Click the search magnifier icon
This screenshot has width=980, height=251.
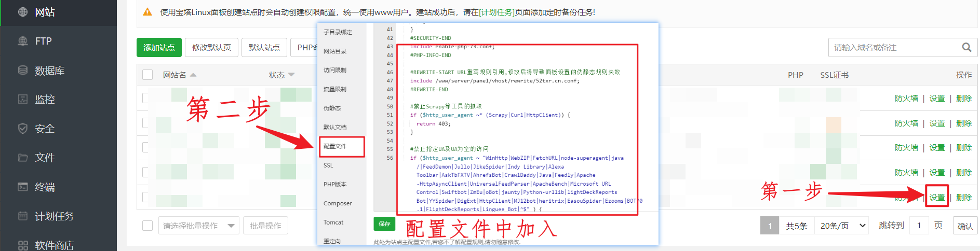(966, 47)
